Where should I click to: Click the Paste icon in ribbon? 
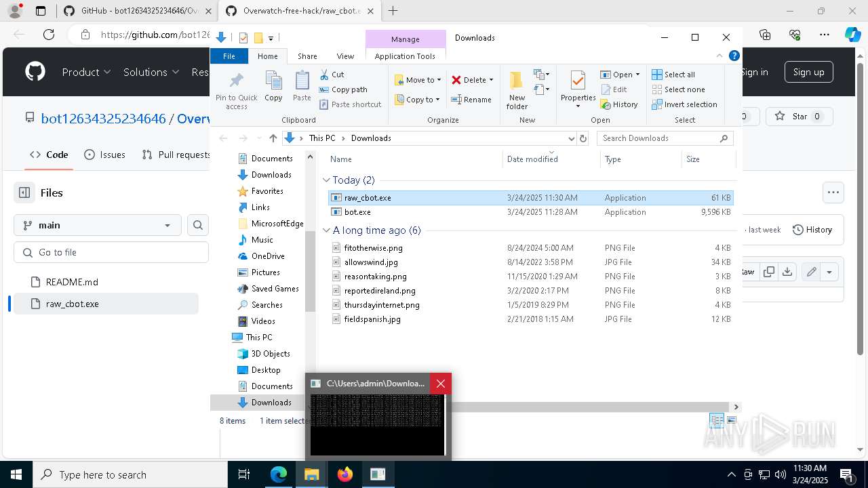(302, 86)
